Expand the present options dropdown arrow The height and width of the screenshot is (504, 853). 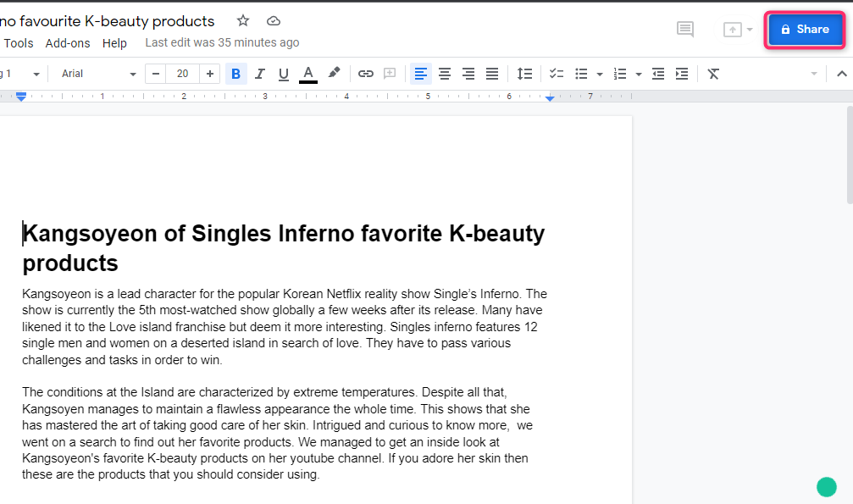pos(750,30)
